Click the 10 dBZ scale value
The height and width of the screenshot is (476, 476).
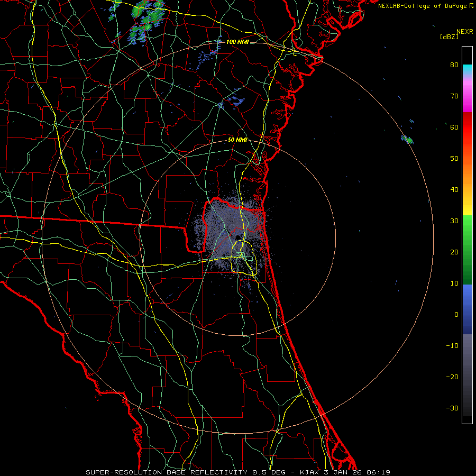(454, 283)
